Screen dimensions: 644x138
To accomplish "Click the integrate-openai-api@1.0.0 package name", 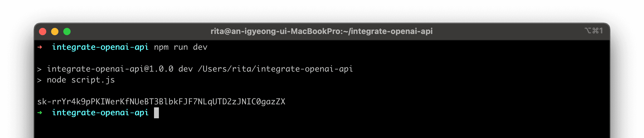I will (x=110, y=69).
